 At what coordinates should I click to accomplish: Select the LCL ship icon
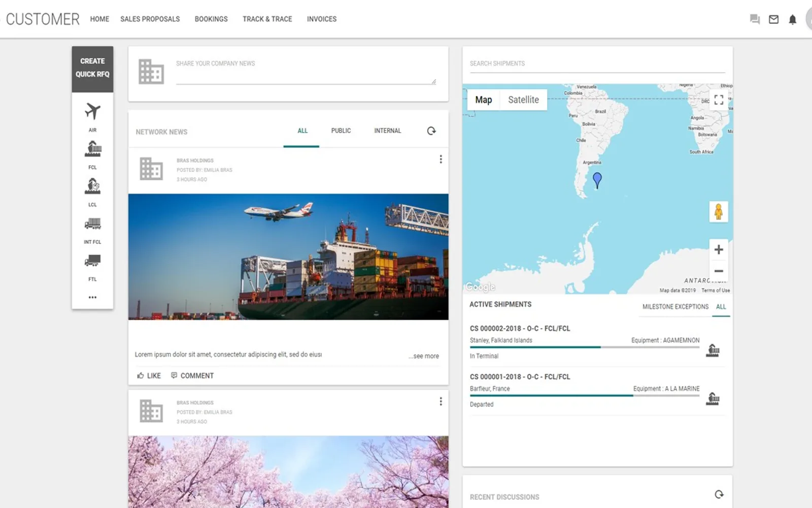[92, 186]
